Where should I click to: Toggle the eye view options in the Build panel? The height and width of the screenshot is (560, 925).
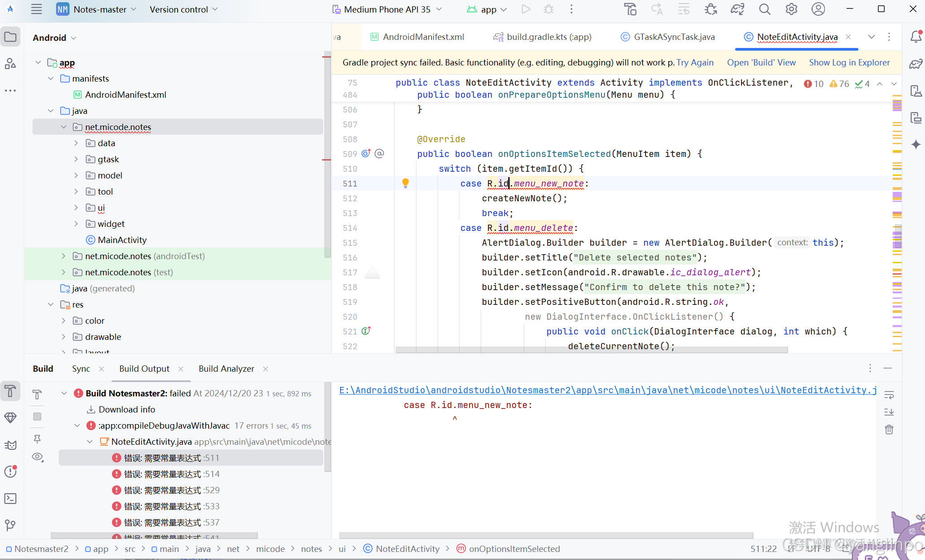38,457
